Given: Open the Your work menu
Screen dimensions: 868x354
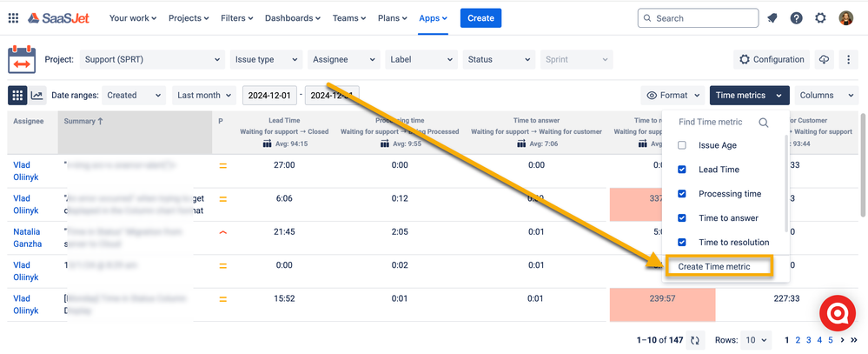Looking at the screenshot, I should (x=133, y=18).
